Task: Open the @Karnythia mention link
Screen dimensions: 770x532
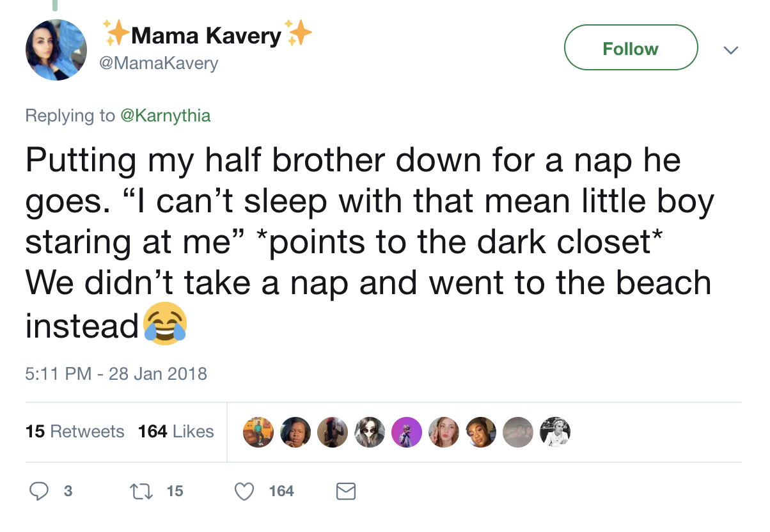Action: tap(166, 116)
